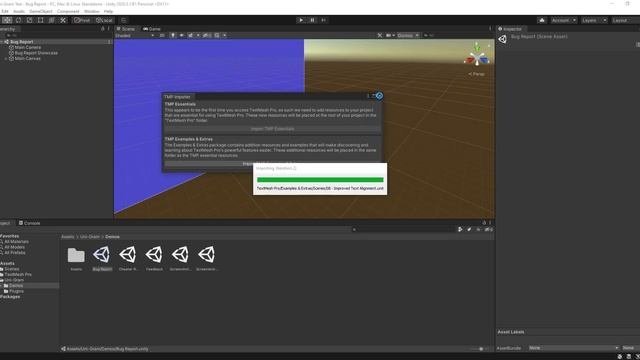Toggle Persp projection label
This screenshot has height=360, width=640.
point(477,74)
